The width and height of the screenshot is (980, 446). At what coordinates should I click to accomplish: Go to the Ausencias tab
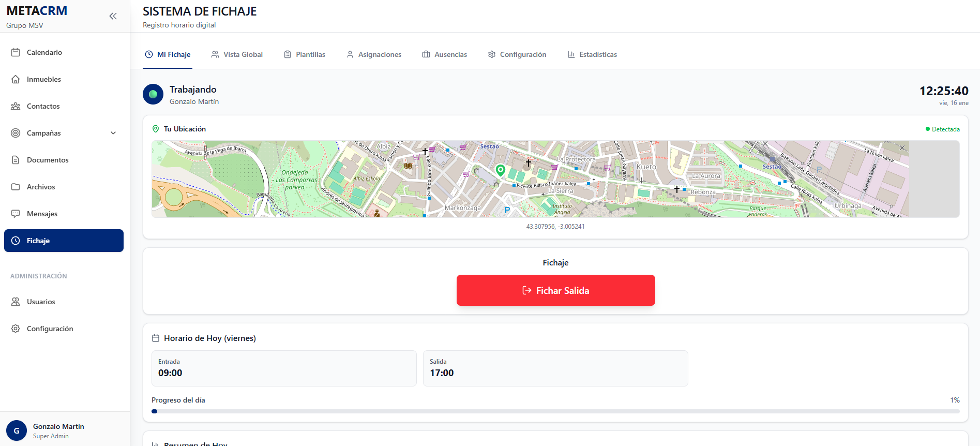444,54
